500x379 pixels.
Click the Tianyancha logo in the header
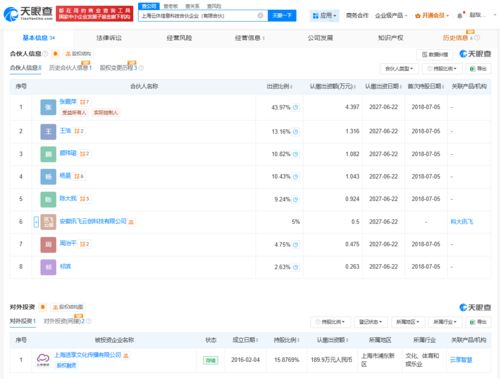coord(28,14)
